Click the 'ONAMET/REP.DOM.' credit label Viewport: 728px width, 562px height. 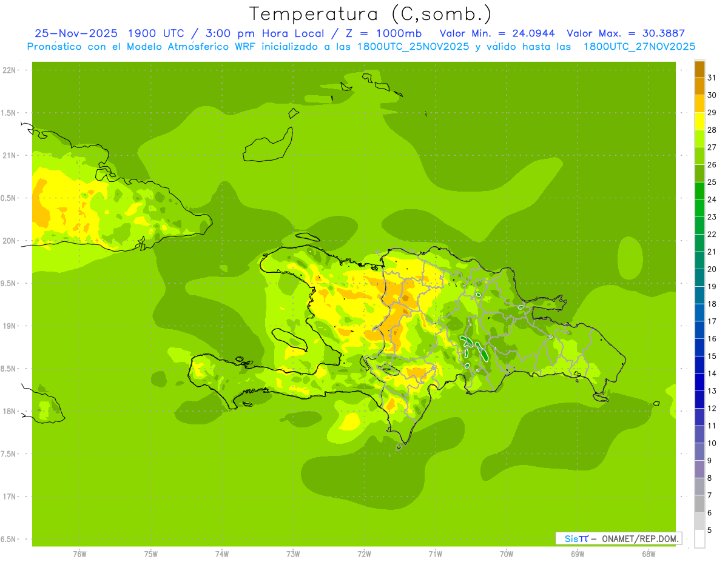tap(641, 538)
